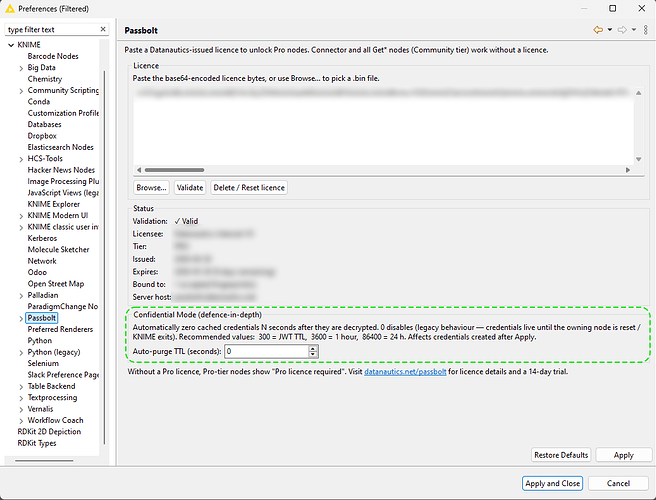
Task: Open Preferred Renderers preferences
Action: coord(60,329)
